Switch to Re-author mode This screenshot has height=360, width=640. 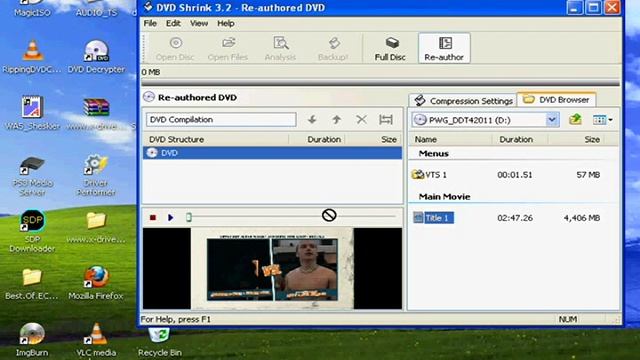444,48
